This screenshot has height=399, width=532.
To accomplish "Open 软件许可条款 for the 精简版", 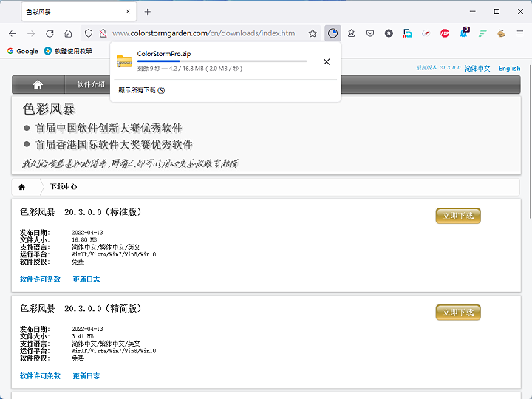I will (40, 375).
